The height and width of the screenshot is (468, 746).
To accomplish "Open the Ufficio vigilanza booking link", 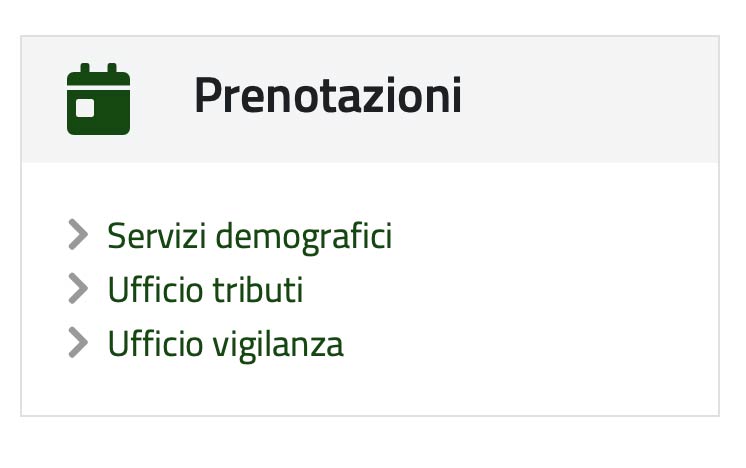I will [x=226, y=344].
